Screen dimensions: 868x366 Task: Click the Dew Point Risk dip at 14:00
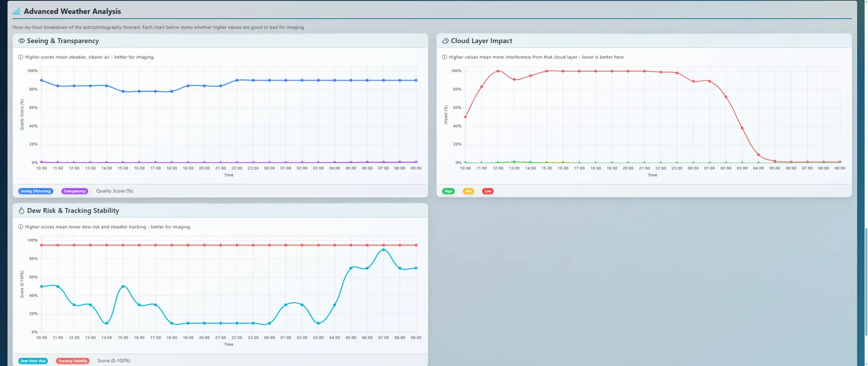(107, 323)
